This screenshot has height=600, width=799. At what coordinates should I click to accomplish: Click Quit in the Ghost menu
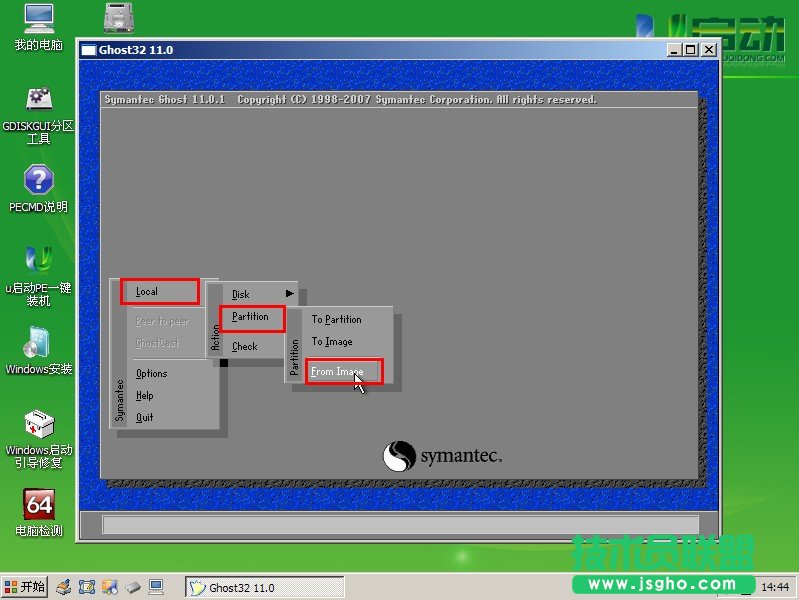click(x=145, y=418)
